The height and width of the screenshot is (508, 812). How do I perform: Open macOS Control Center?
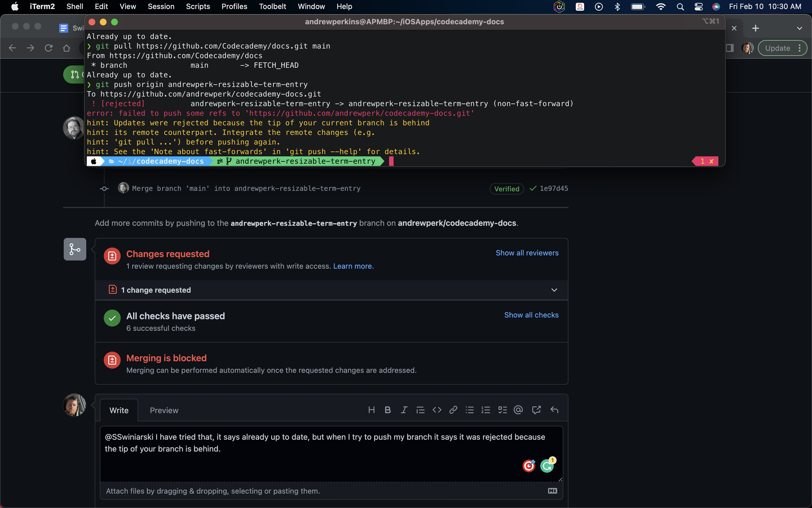[x=699, y=7]
